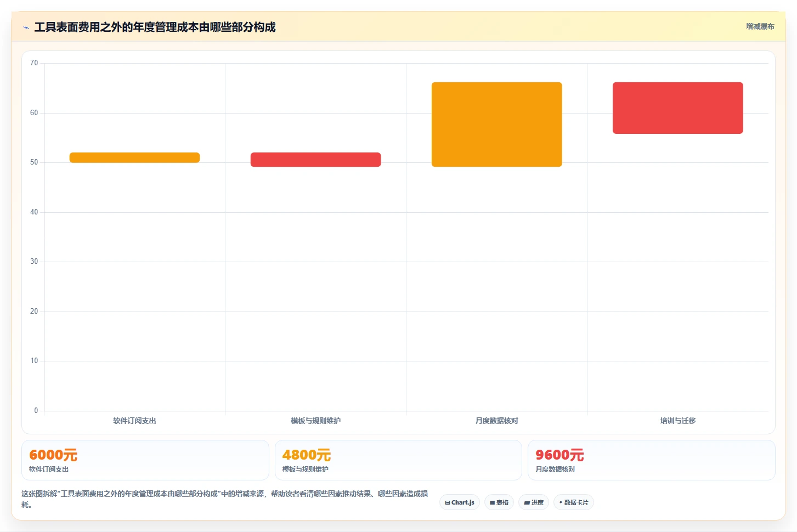
Task: Click the y-axis value 60
Action: [34, 113]
